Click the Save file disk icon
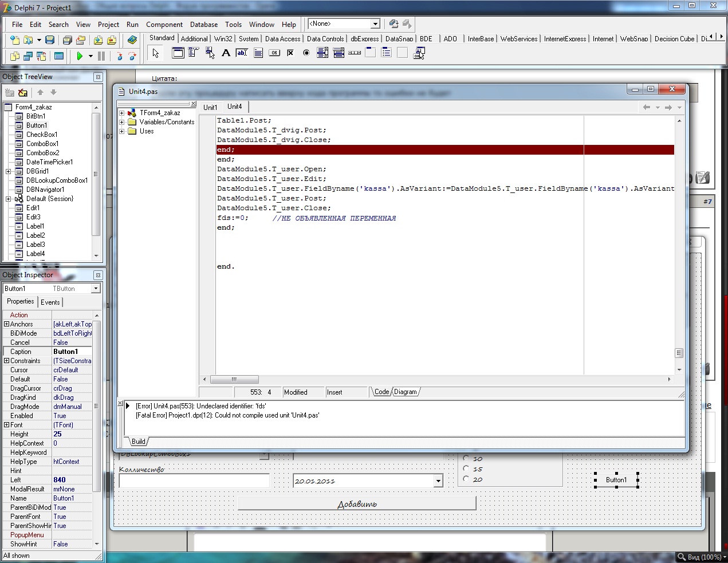 tap(50, 40)
